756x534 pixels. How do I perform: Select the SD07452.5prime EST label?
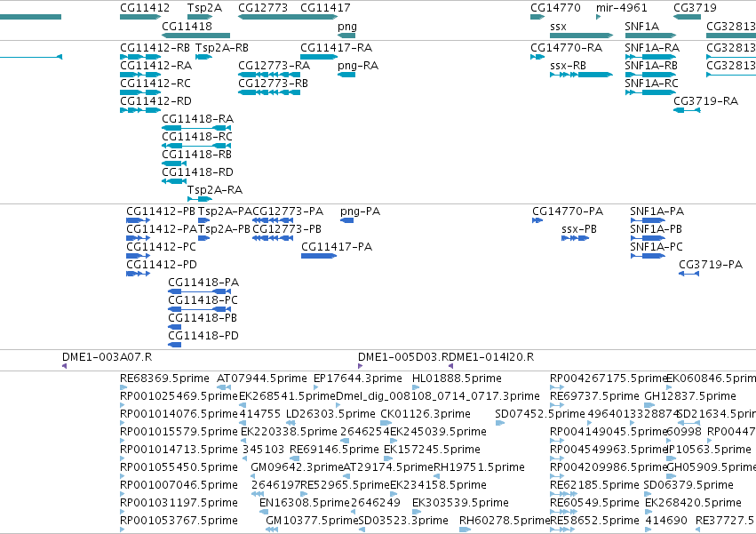click(540, 414)
